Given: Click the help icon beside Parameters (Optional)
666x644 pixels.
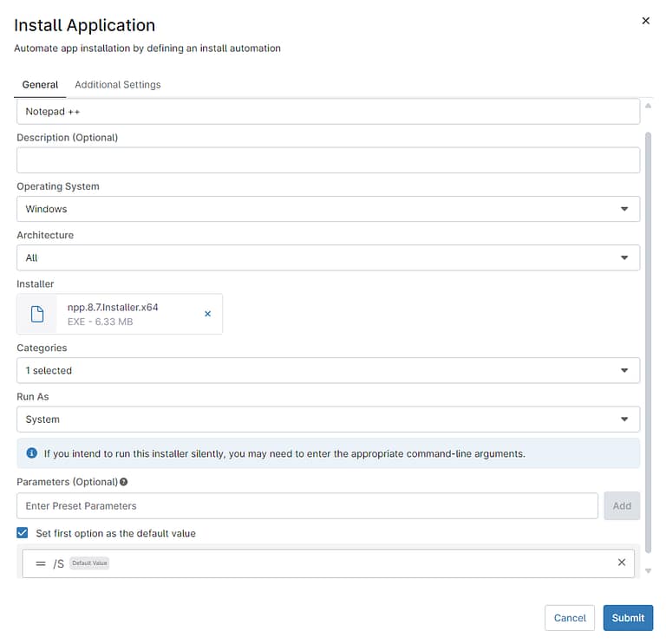Looking at the screenshot, I should point(124,482).
